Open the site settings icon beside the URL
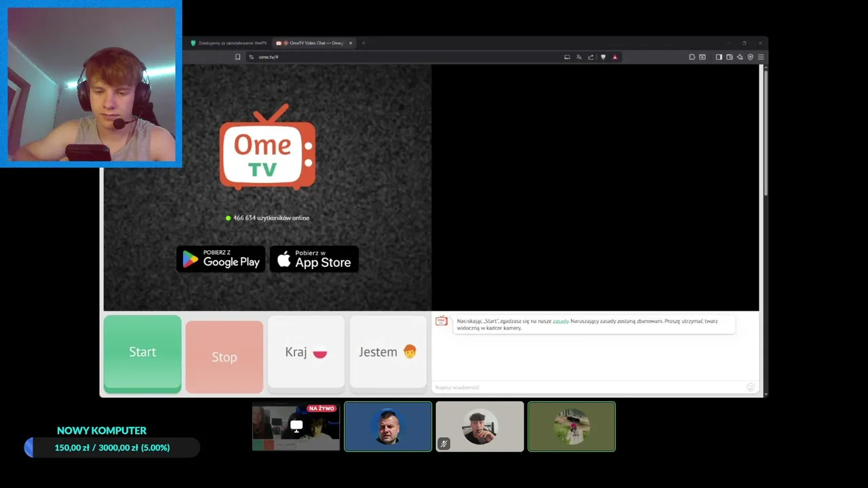The image size is (868, 488). pos(251,57)
